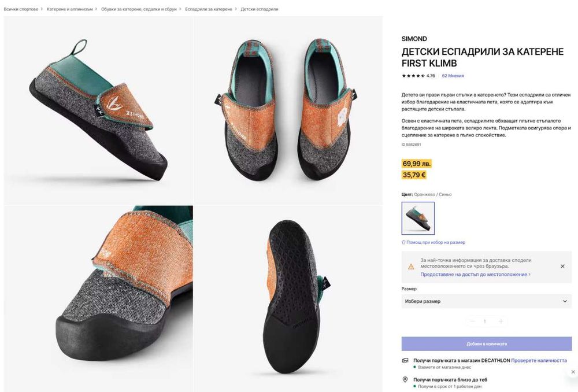Select the Оранжево / Синьо color swatch
The width and height of the screenshot is (578, 392).
pos(418,218)
